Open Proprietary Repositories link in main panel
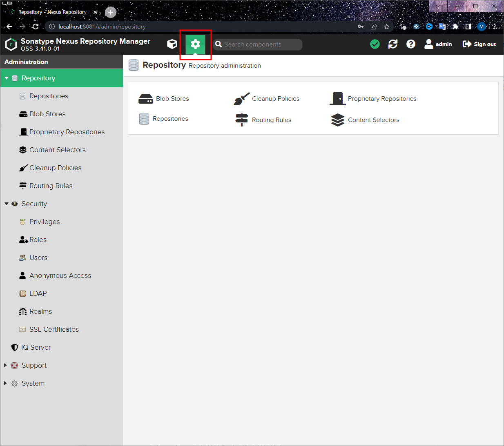 click(x=382, y=99)
